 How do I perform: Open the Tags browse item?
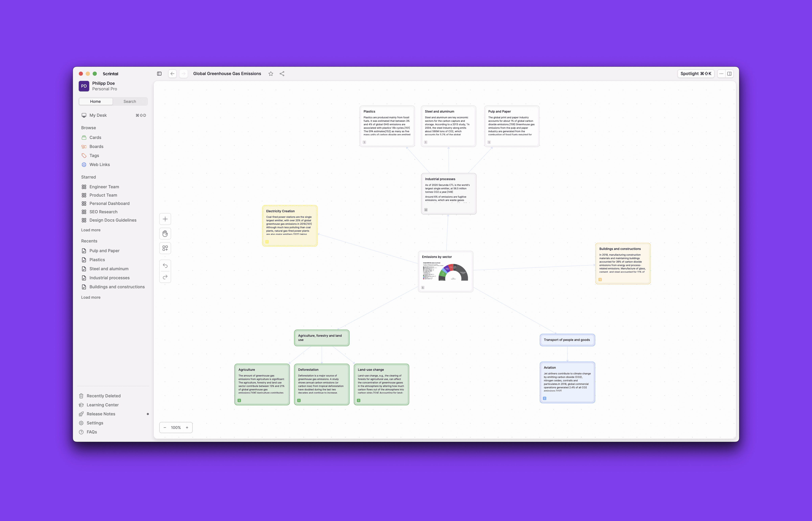pyautogui.click(x=94, y=156)
